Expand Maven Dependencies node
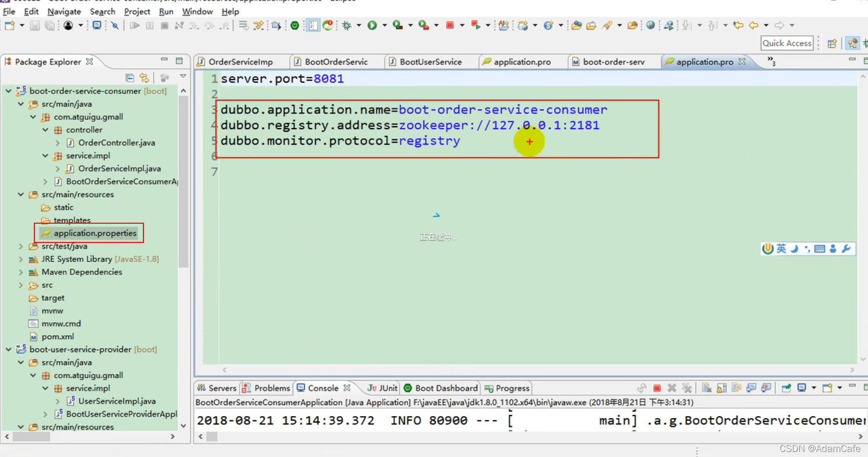 21,272
